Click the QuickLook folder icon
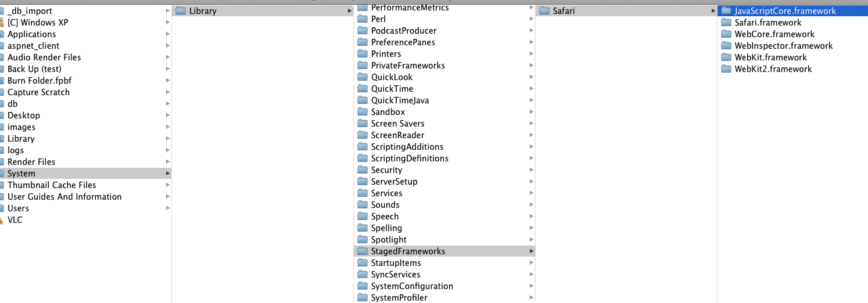The height and width of the screenshot is (303, 868). (363, 77)
